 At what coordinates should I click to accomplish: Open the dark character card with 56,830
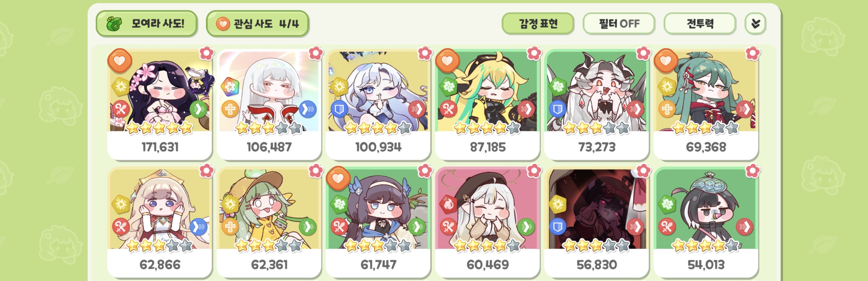pyautogui.click(x=597, y=223)
